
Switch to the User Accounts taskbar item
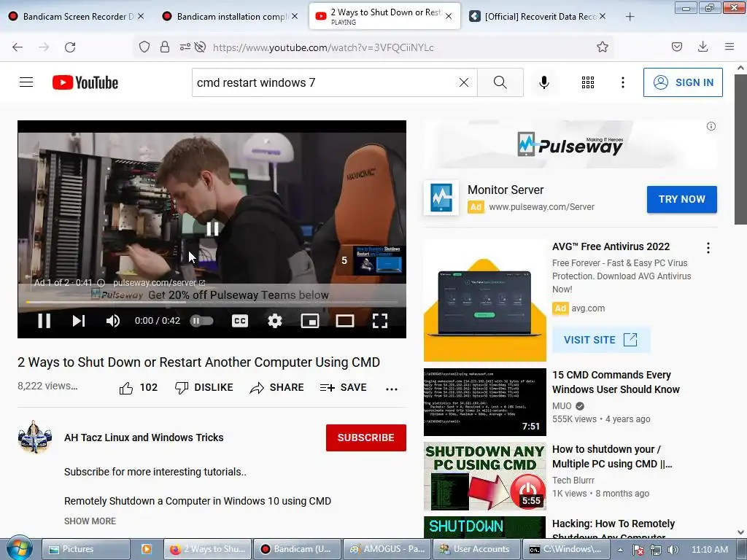pyautogui.click(x=476, y=549)
